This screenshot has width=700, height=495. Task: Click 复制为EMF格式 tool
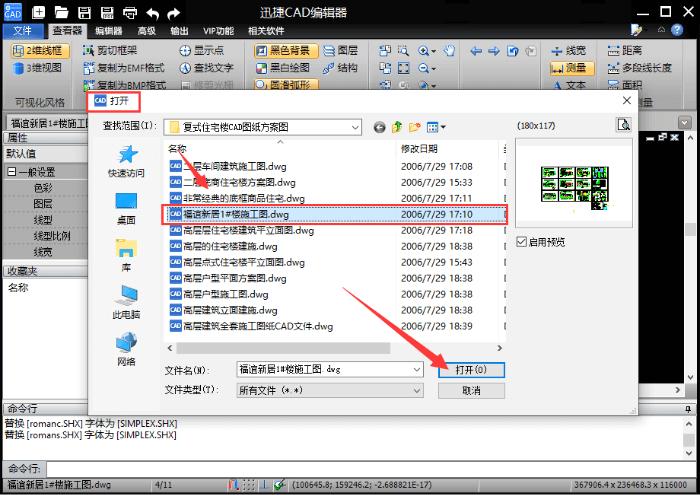click(124, 68)
